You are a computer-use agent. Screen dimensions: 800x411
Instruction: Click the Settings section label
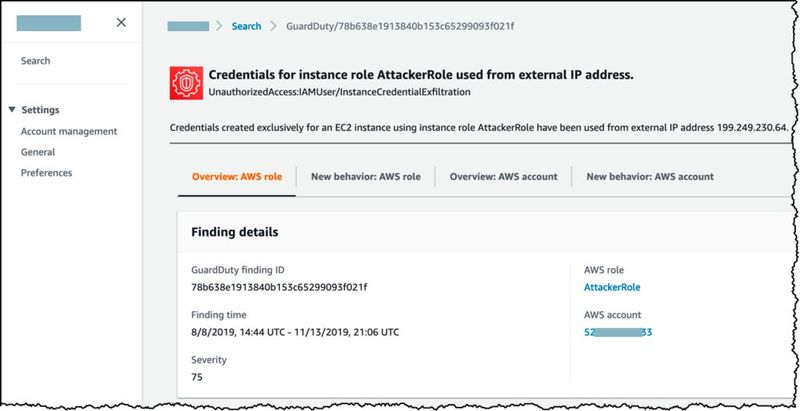[40, 110]
